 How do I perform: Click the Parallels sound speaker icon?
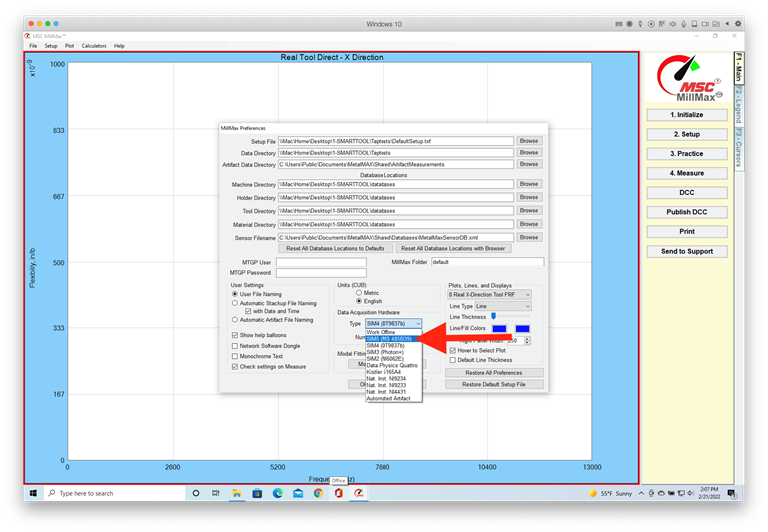673,24
